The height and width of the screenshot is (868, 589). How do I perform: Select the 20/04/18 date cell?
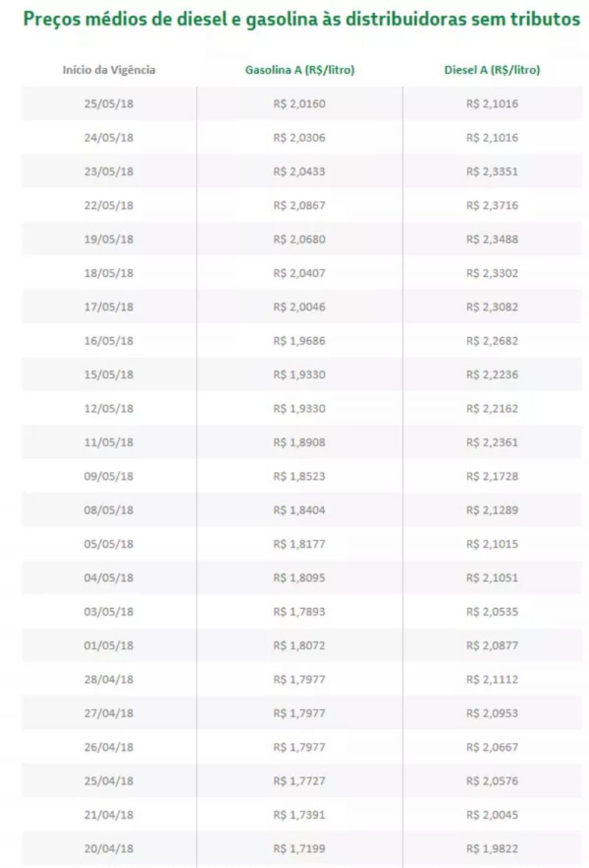109,849
